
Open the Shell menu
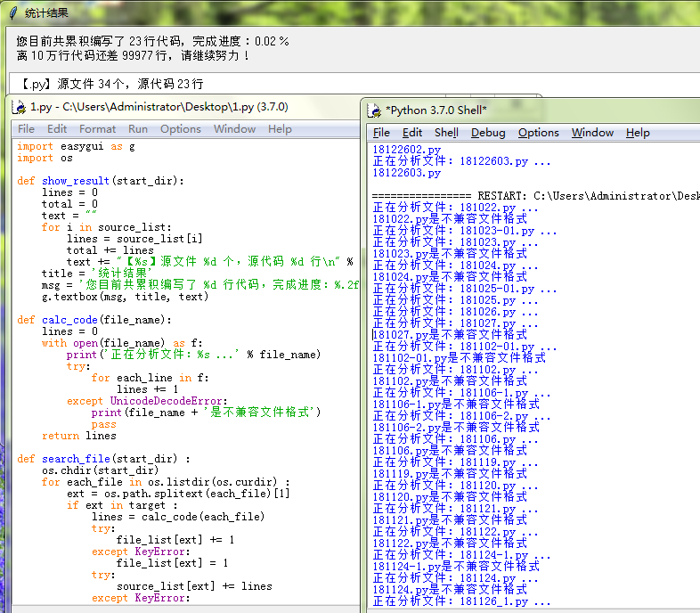tap(446, 133)
